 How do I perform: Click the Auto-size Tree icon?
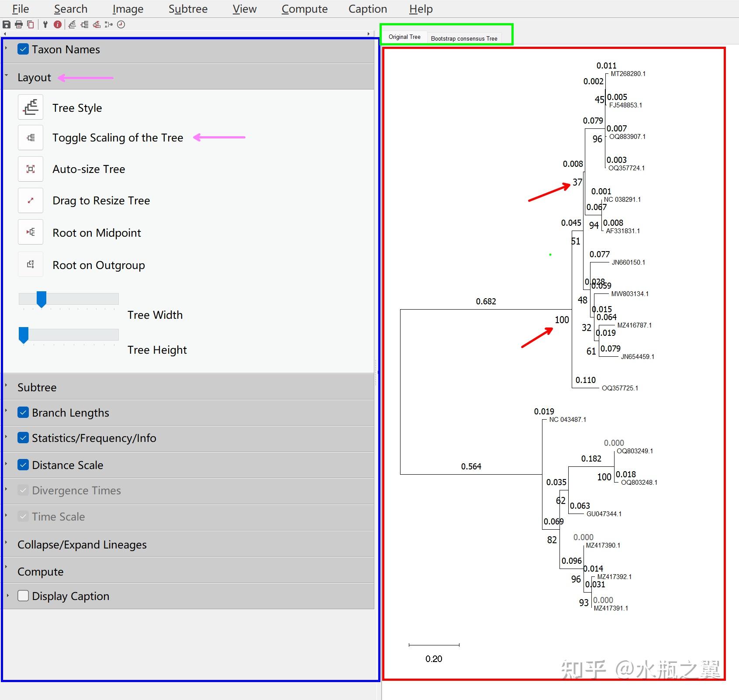tap(31, 169)
